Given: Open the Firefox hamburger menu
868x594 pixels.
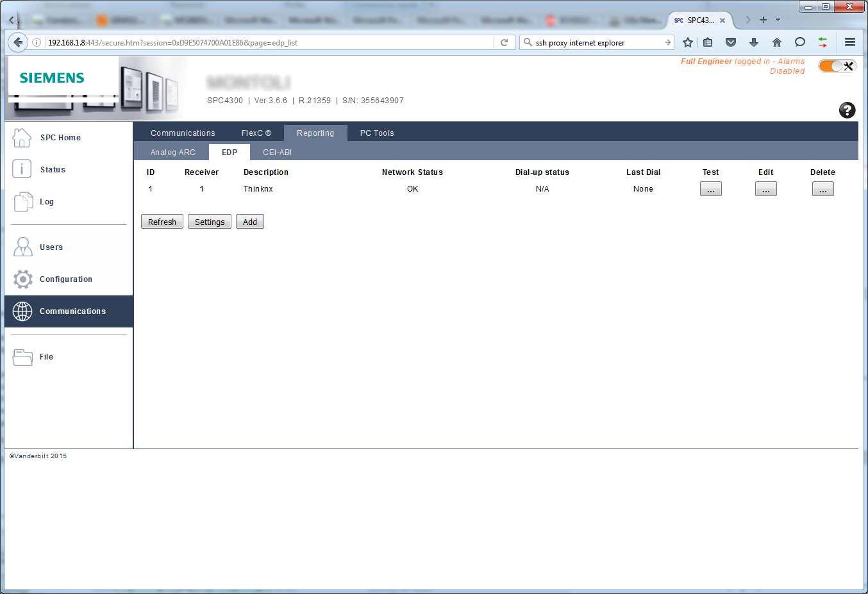Looking at the screenshot, I should [850, 42].
